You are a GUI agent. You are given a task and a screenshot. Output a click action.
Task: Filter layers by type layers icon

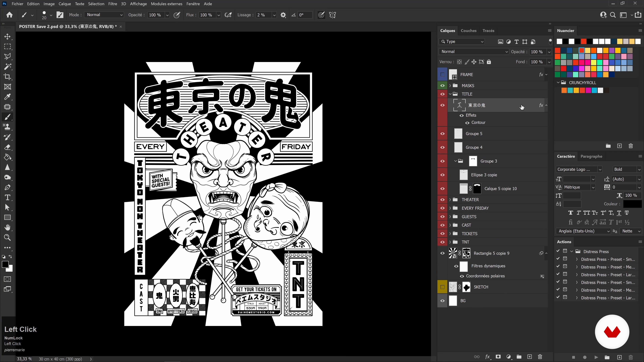(517, 42)
